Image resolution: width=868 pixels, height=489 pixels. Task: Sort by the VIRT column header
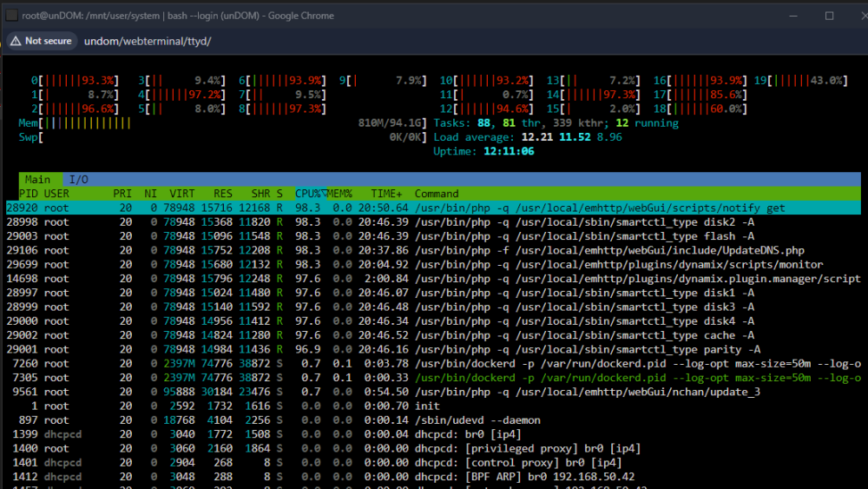182,194
